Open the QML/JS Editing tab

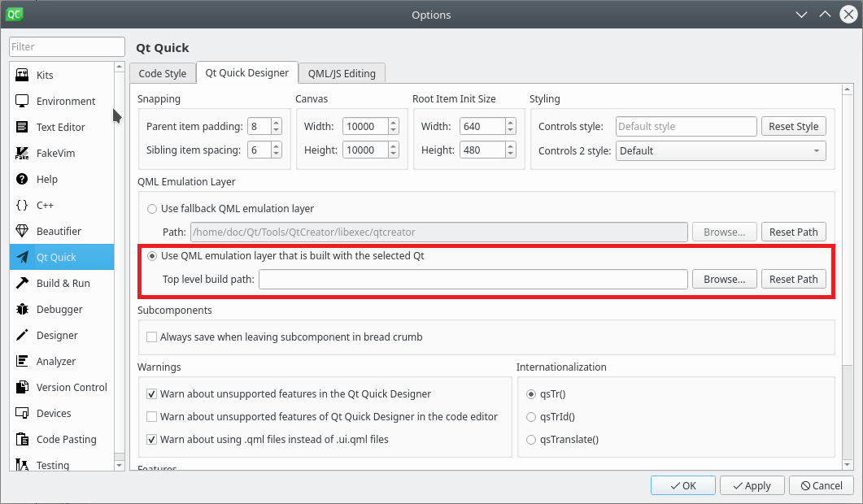point(342,73)
